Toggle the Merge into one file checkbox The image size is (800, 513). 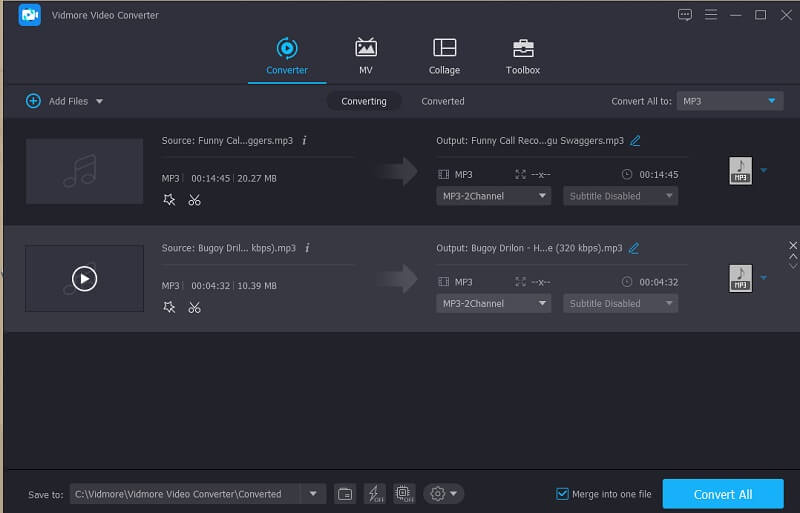tap(563, 494)
